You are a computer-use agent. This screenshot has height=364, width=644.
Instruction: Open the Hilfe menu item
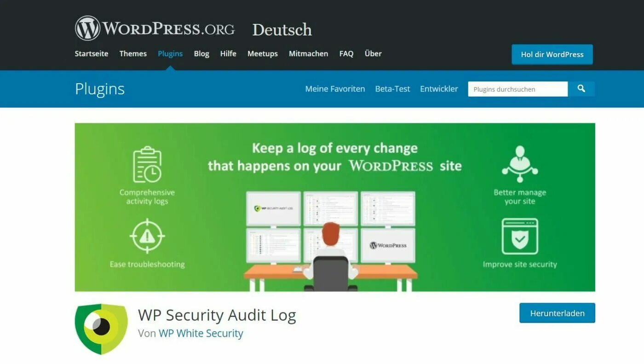[228, 54]
